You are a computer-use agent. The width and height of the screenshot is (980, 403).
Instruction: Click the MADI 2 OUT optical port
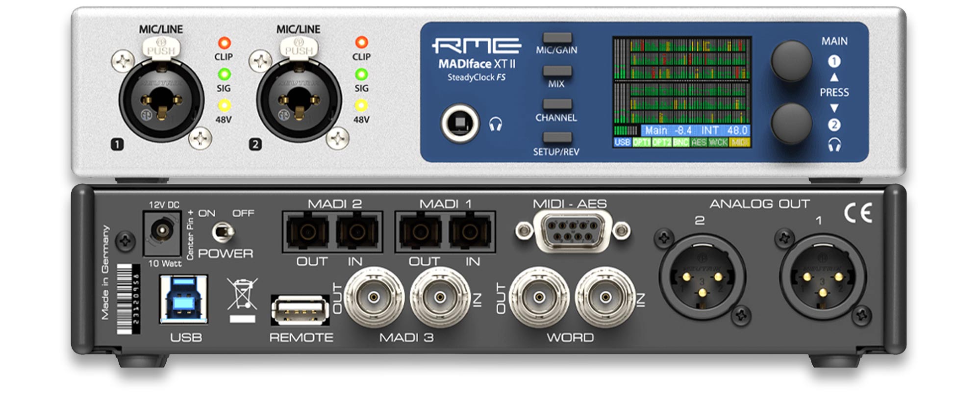(308, 232)
